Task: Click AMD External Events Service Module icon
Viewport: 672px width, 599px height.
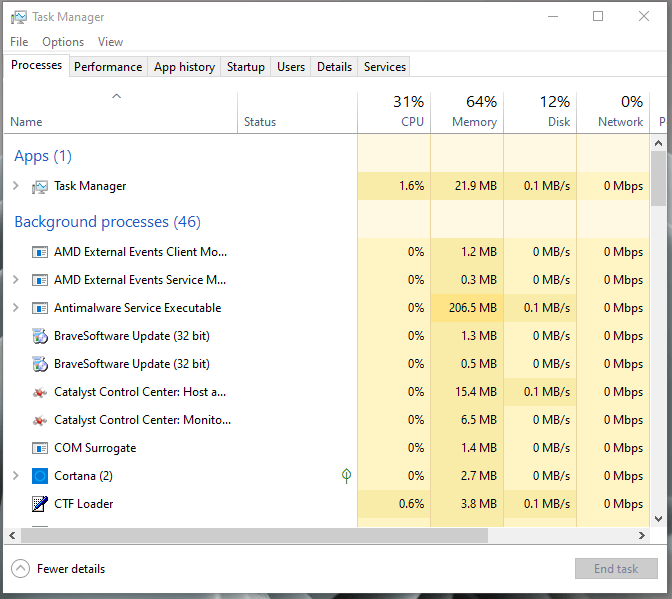Action: pos(40,280)
